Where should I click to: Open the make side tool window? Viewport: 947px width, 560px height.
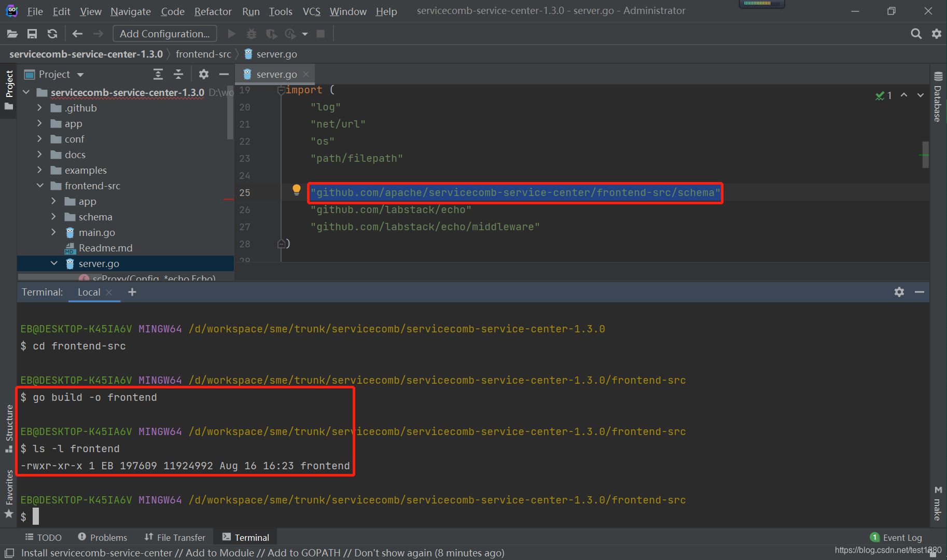click(x=938, y=503)
